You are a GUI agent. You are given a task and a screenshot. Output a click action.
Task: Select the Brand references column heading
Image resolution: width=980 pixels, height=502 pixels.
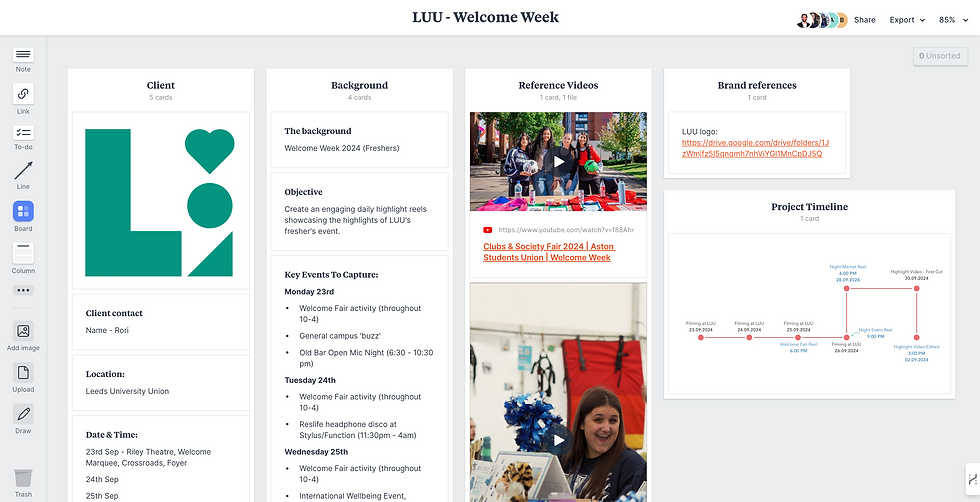[757, 86]
